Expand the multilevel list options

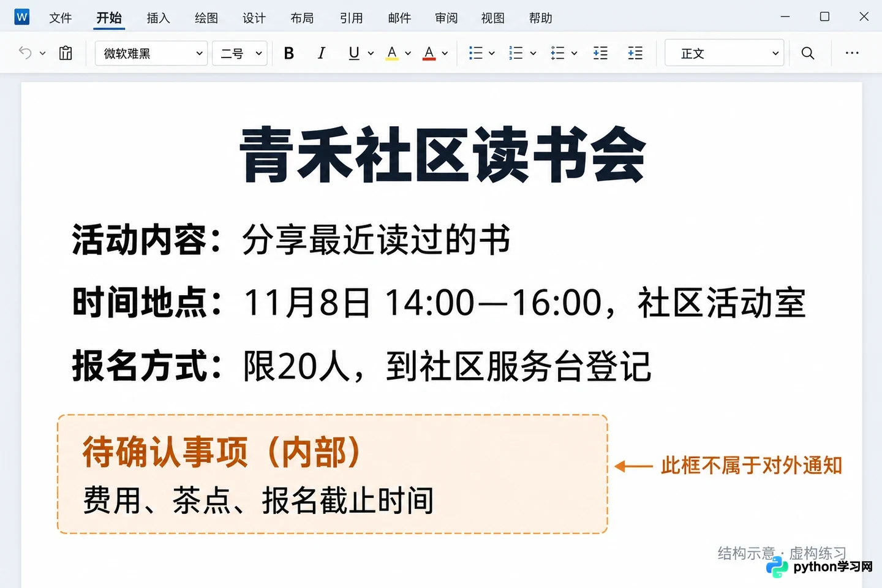pyautogui.click(x=574, y=53)
